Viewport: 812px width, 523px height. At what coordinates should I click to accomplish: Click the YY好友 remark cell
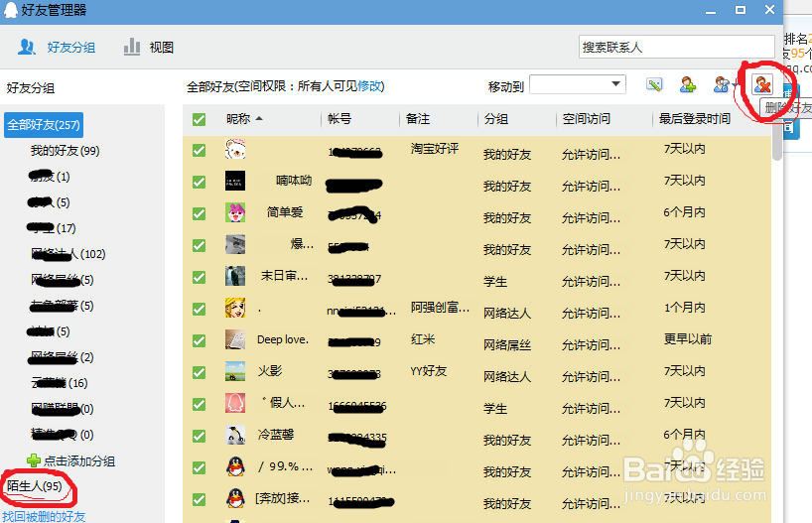pyautogui.click(x=428, y=371)
